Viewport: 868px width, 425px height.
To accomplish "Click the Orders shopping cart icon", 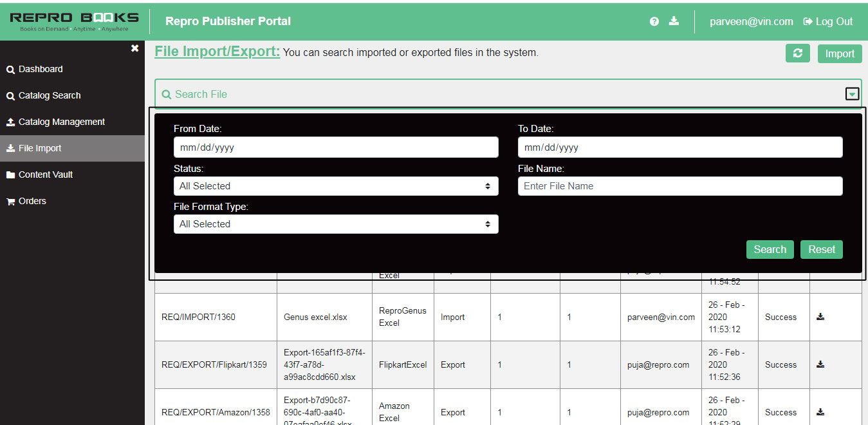I will (x=9, y=201).
